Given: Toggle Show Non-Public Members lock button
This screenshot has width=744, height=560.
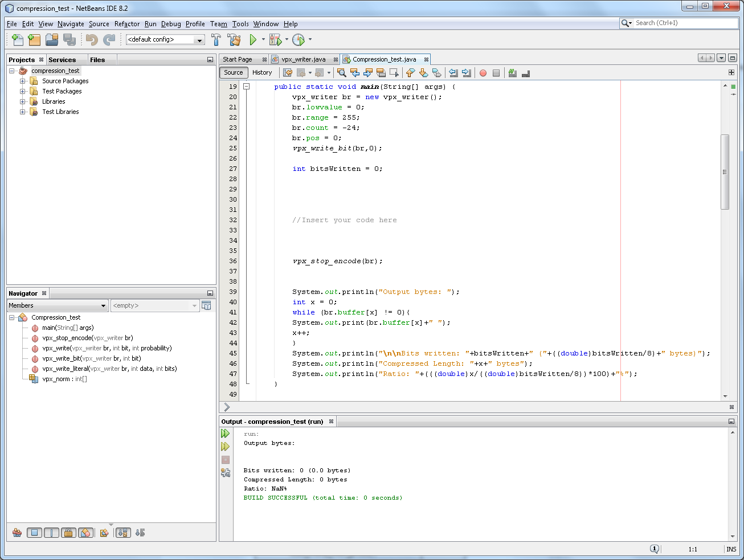Looking at the screenshot, I should [68, 533].
